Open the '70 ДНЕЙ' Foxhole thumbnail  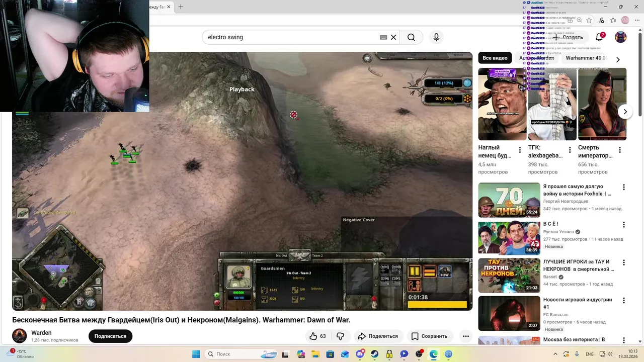[509, 200]
